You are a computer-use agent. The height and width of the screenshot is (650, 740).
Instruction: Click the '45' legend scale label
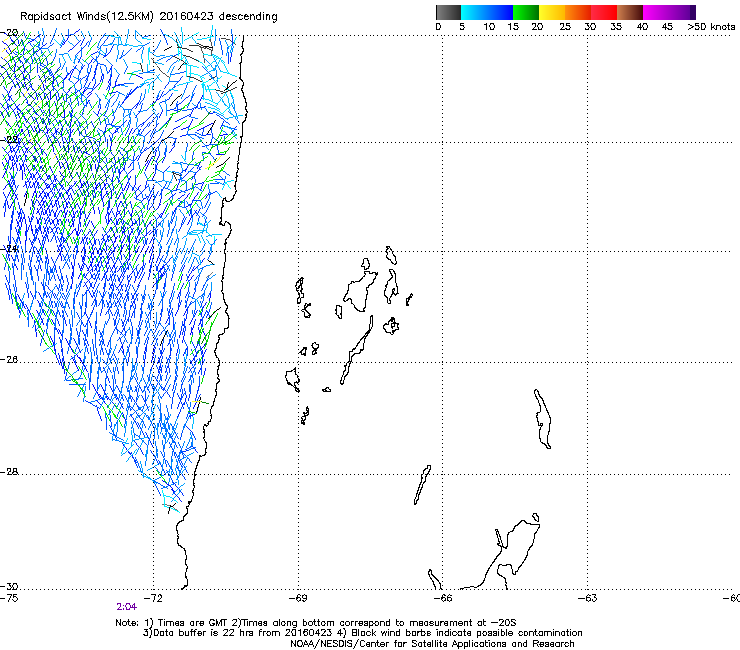pyautogui.click(x=667, y=27)
